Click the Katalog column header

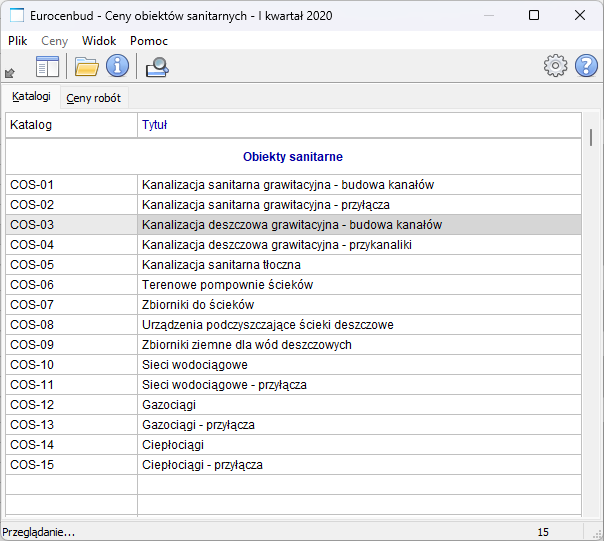click(70, 125)
